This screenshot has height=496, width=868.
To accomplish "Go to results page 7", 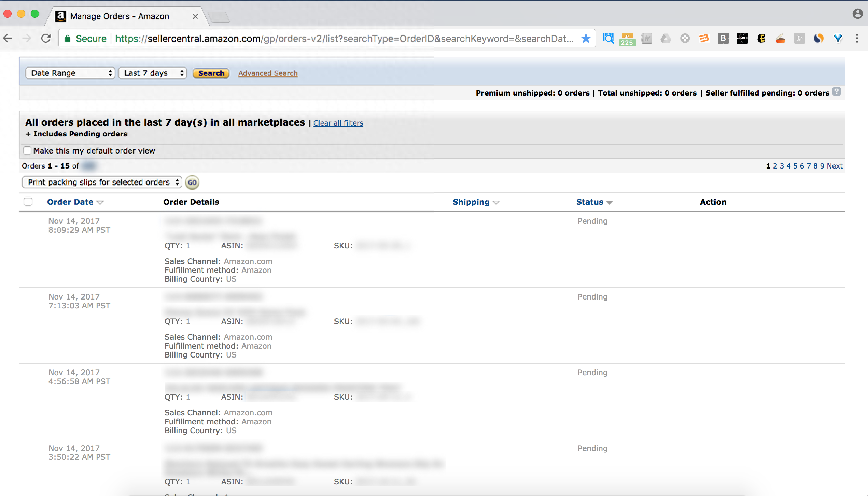I will point(809,166).
